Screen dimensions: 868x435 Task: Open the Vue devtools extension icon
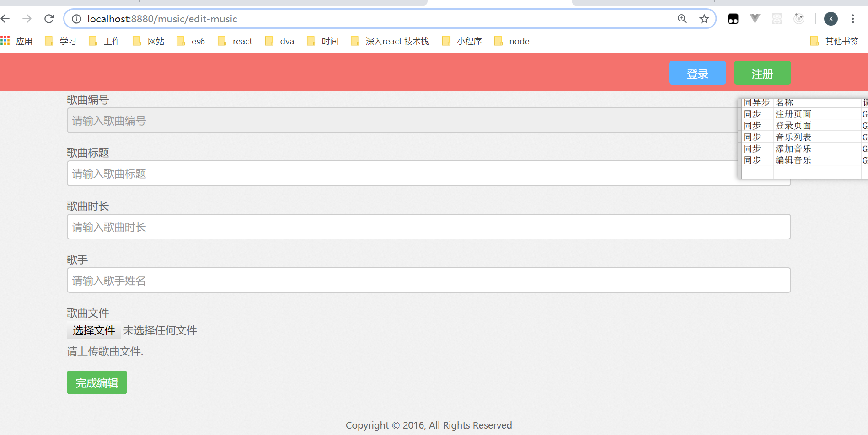tap(755, 19)
